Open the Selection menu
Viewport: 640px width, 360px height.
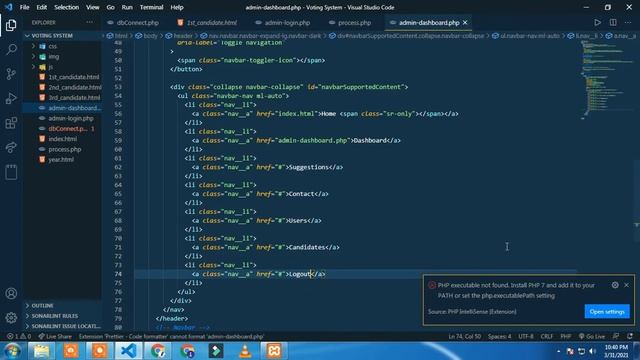tap(67, 7)
